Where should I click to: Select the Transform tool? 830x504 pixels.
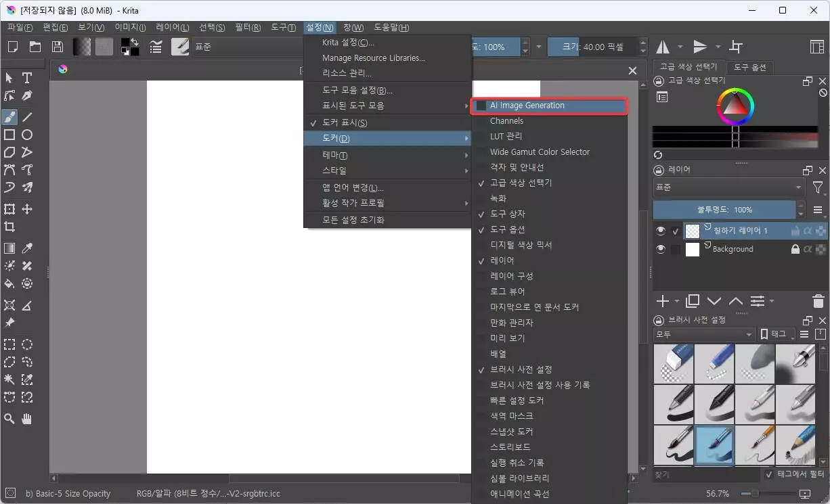coord(9,210)
